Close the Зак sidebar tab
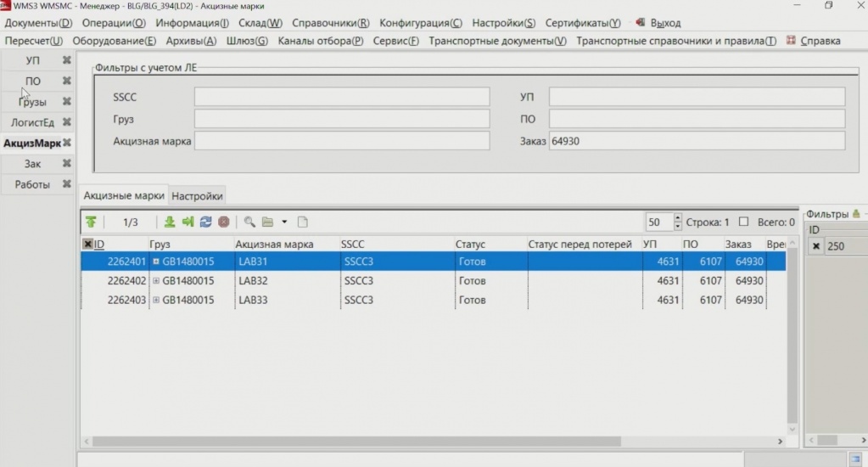Viewport: 868px width, 467px height. 67,163
